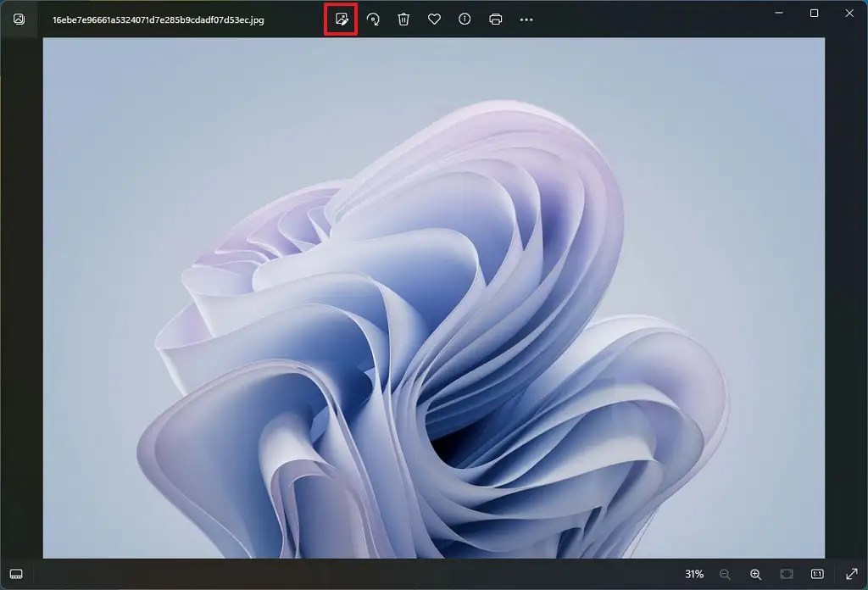868x590 pixels.
Task: Open the See more options menu
Action: (x=526, y=19)
